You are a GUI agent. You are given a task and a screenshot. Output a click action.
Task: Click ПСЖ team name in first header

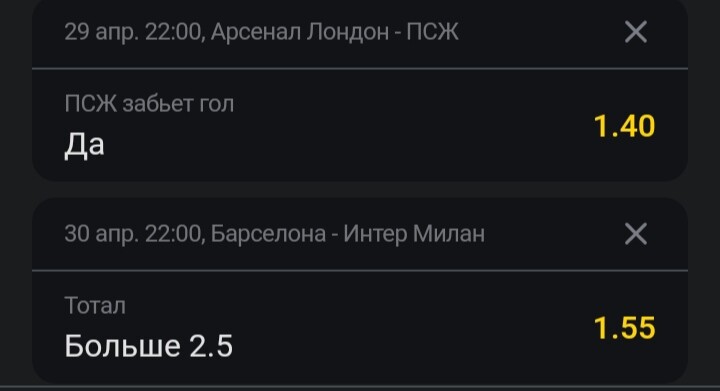tap(433, 32)
